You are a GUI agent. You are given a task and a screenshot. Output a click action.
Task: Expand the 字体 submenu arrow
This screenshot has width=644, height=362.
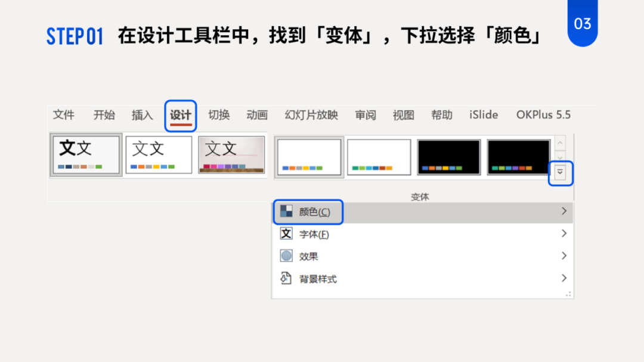click(564, 233)
